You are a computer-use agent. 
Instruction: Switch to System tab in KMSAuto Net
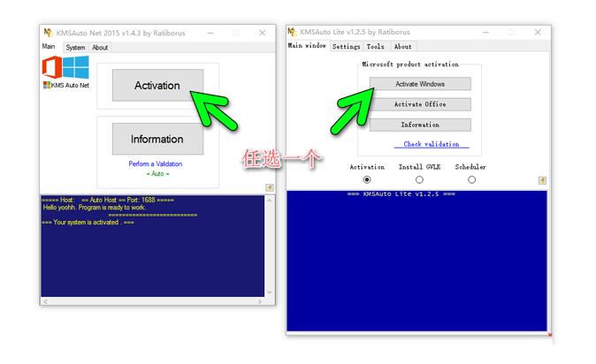point(75,48)
